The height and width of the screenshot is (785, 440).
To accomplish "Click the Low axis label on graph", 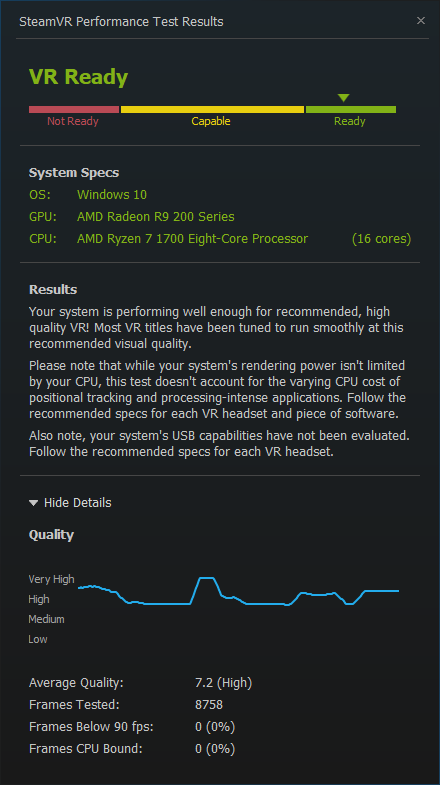I will point(38,639).
